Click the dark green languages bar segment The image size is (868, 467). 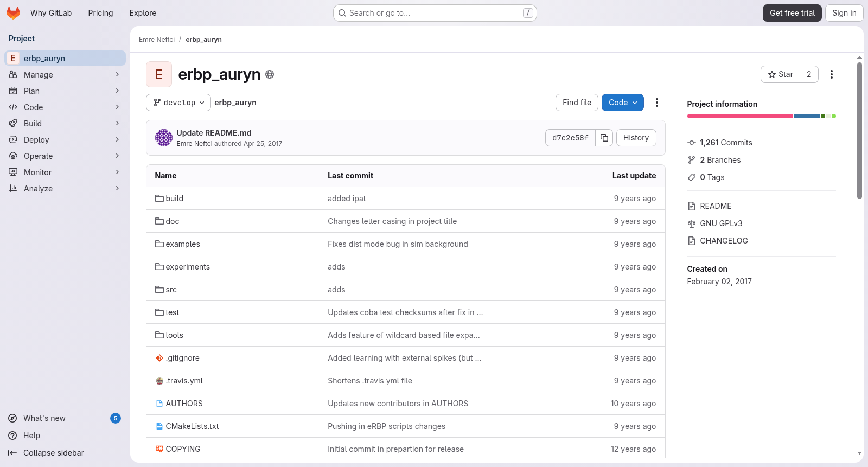point(823,116)
